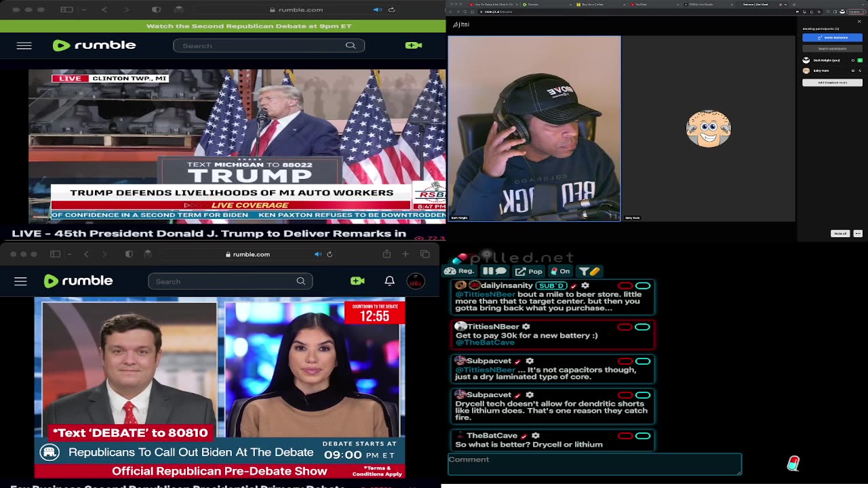This screenshot has height=488, width=868.
Task: Click the Jitsi logo
Action: [461, 24]
